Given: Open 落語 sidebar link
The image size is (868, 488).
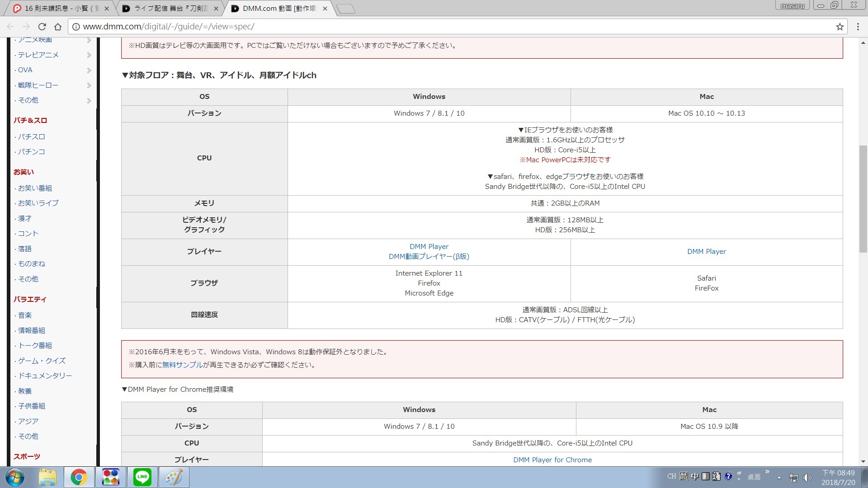Looking at the screenshot, I should (x=25, y=249).
